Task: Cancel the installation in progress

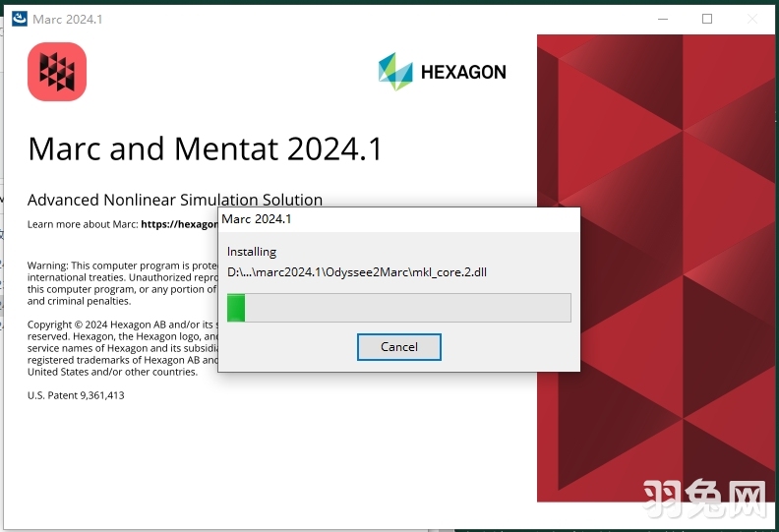Action: click(398, 347)
